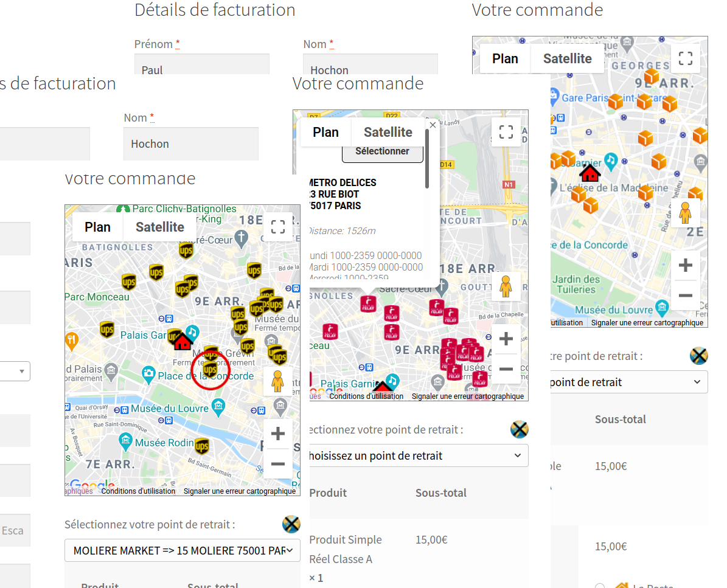Switch the red relay map to Satellite view

pyautogui.click(x=388, y=132)
